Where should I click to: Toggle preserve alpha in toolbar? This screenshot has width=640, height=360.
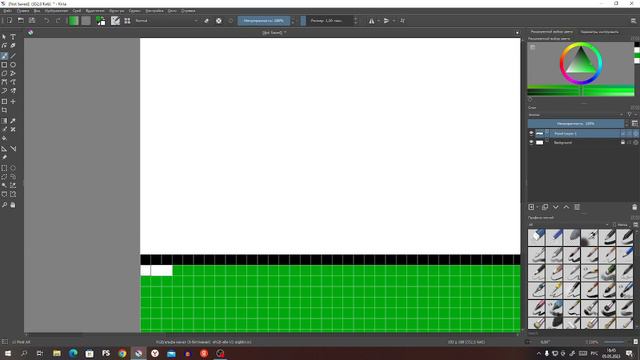[x=219, y=20]
